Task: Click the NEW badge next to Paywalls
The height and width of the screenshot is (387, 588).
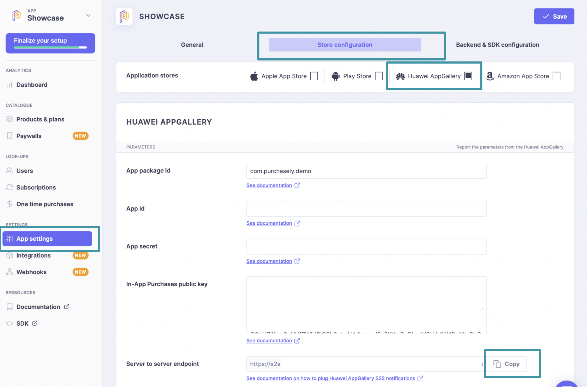Action: (x=80, y=136)
